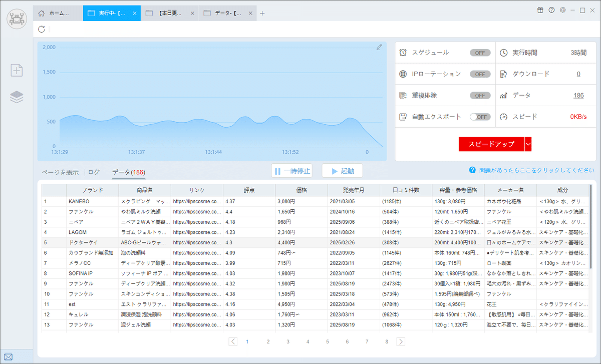Toggle the 自動エクスポート switch

480,117
